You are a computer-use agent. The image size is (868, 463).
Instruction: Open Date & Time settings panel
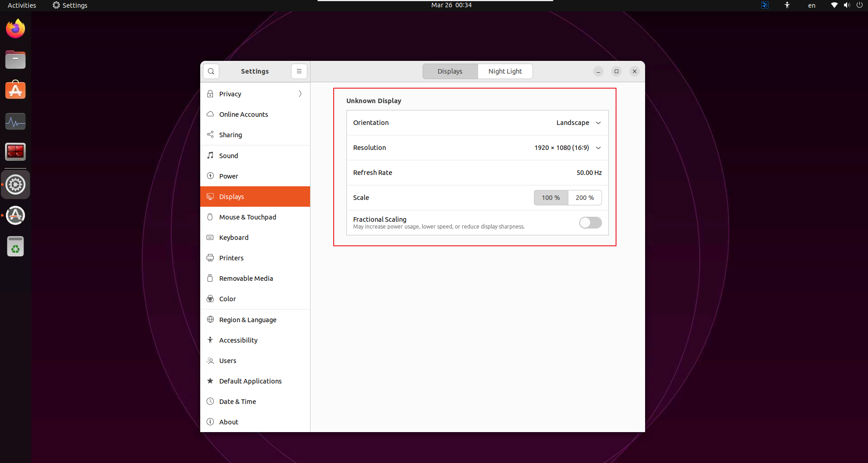tap(255, 401)
